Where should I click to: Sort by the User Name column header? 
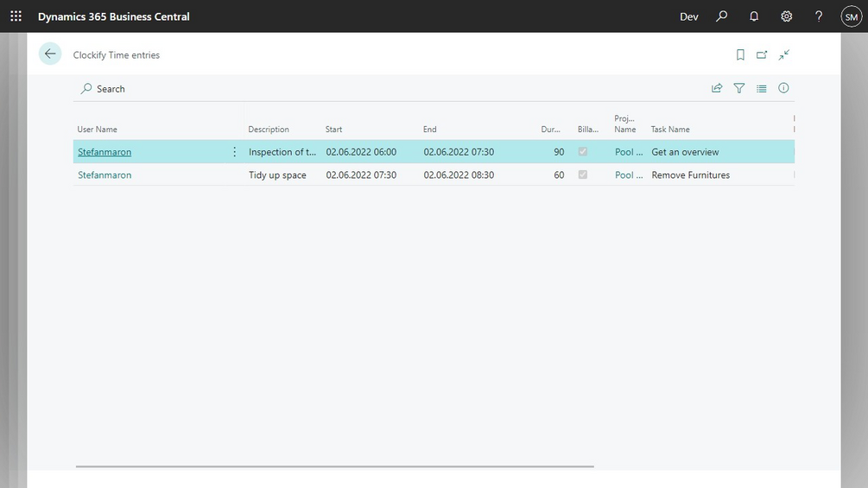tap(98, 129)
